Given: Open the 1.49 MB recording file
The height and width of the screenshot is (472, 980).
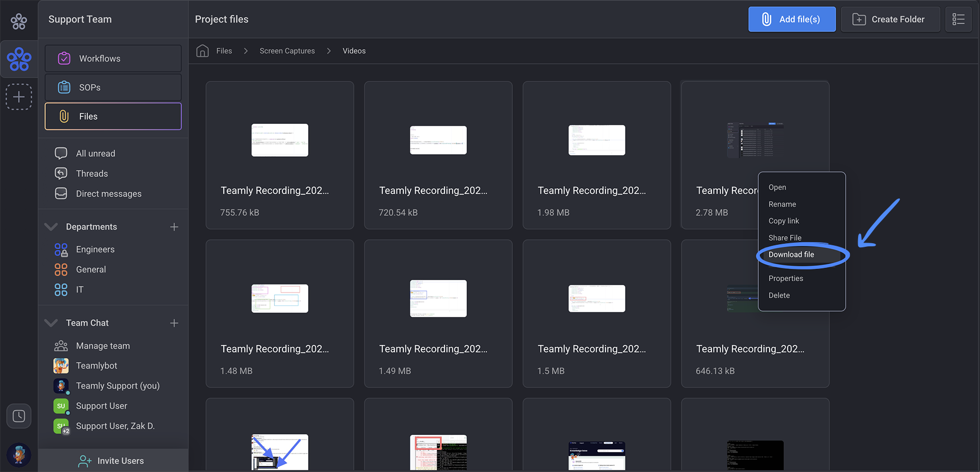Looking at the screenshot, I should pos(438,314).
